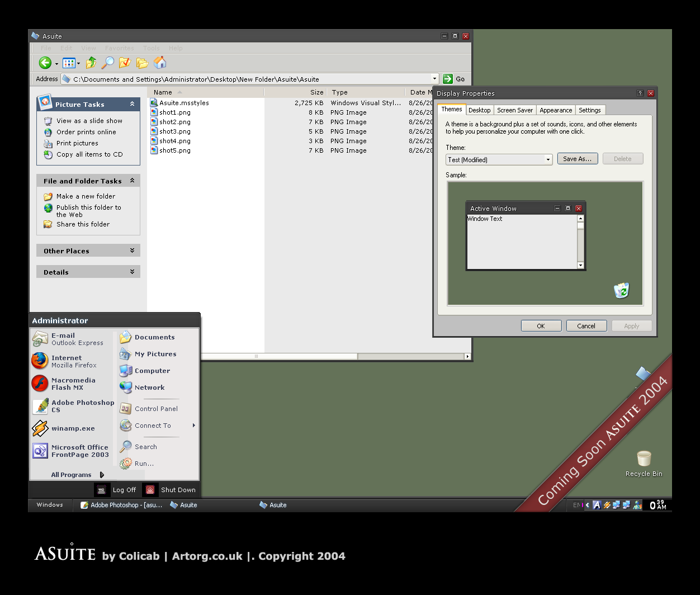This screenshot has width=700, height=595.
Task: Collapse the Picture Tasks section
Action: pyautogui.click(x=132, y=104)
